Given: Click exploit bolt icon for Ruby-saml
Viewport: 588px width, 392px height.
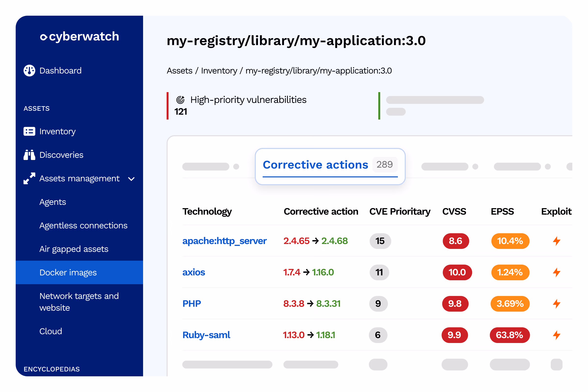Looking at the screenshot, I should click(556, 335).
